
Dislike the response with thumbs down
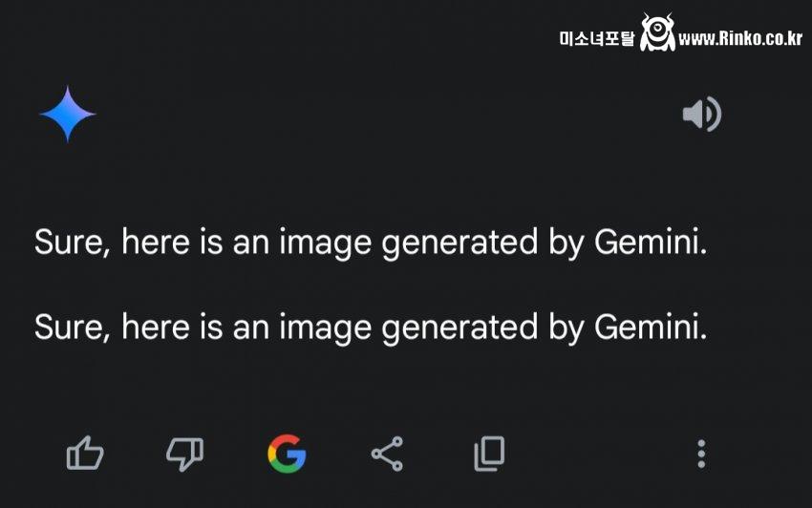[184, 454]
